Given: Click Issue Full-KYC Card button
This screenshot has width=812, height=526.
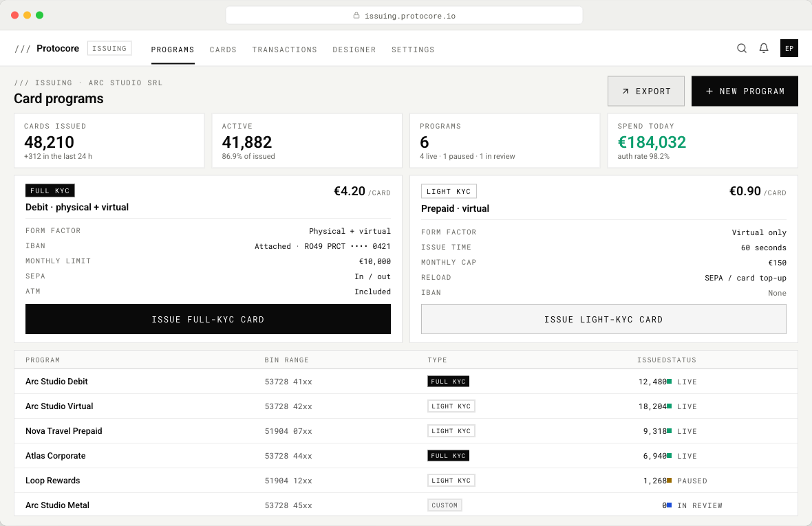Looking at the screenshot, I should tap(209, 319).
